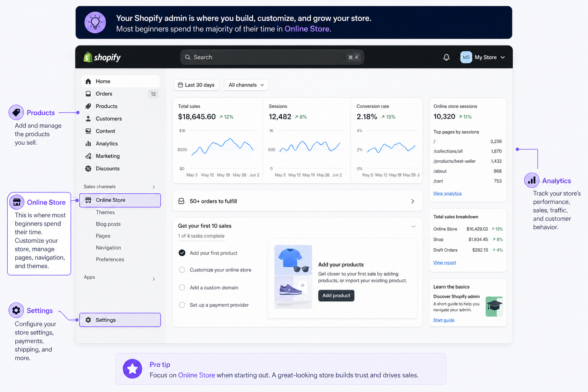Open Blog posts under Online Store
This screenshot has height=392, width=588.
(108, 224)
